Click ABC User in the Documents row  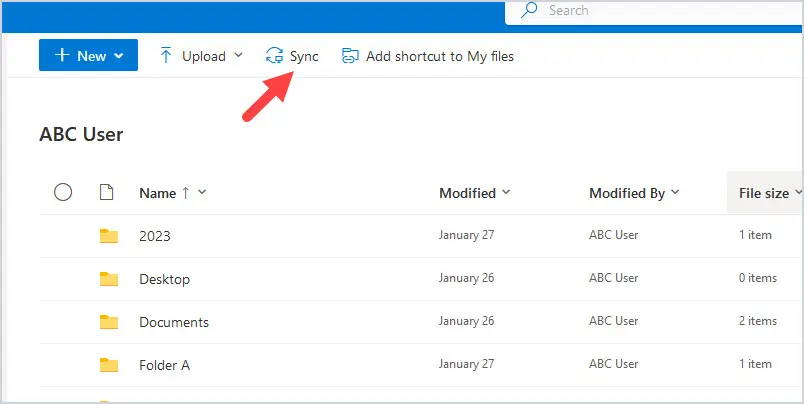[613, 321]
